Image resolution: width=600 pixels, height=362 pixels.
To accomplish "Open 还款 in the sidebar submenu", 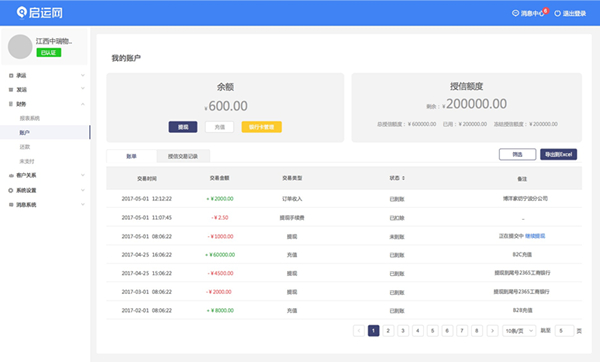I will pos(25,147).
